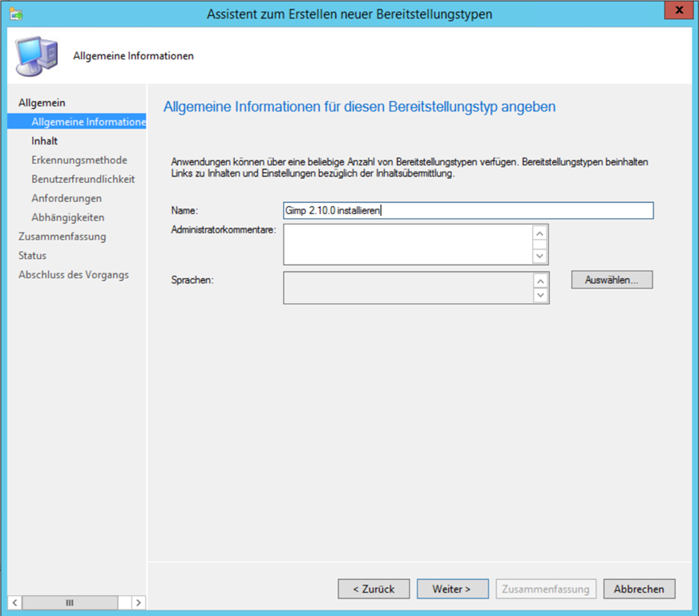Viewport: 699px width, 616px height.
Task: Go to Zusammenfassung step in sidebar
Action: pos(63,237)
